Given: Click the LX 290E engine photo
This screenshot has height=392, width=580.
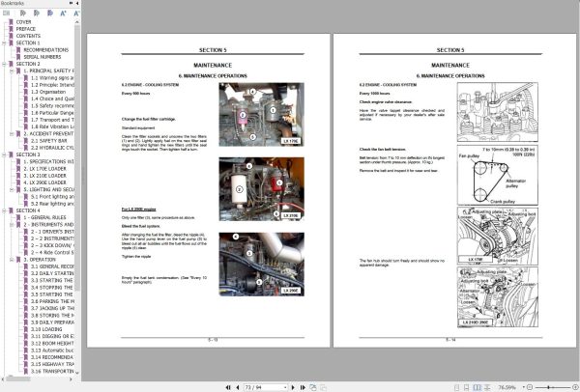Looking at the screenshot, I should 262,265.
